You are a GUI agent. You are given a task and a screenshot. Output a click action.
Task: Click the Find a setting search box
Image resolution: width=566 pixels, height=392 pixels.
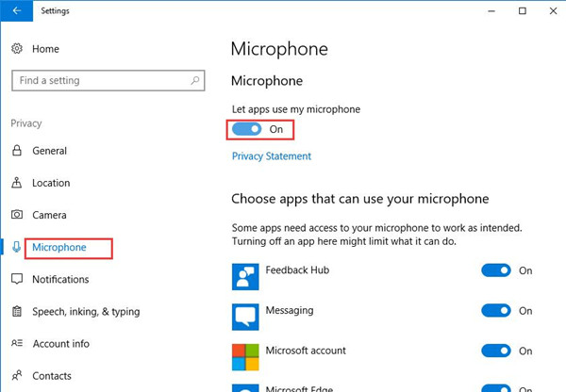click(108, 80)
